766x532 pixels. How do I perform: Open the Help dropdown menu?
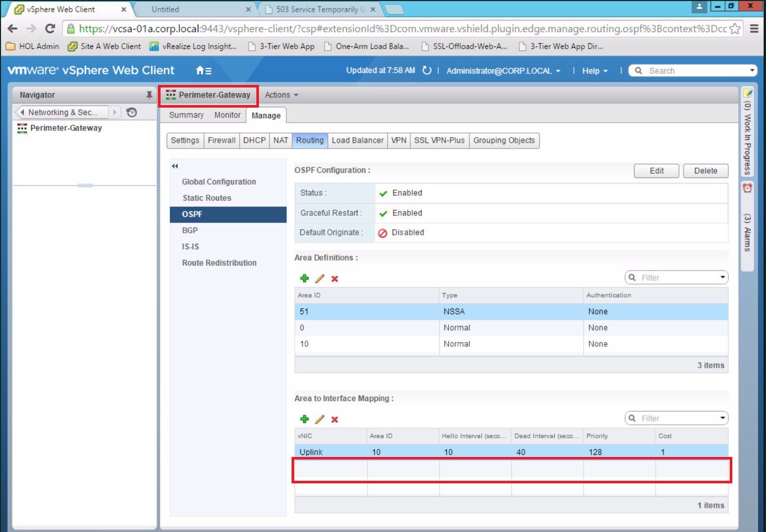595,71
